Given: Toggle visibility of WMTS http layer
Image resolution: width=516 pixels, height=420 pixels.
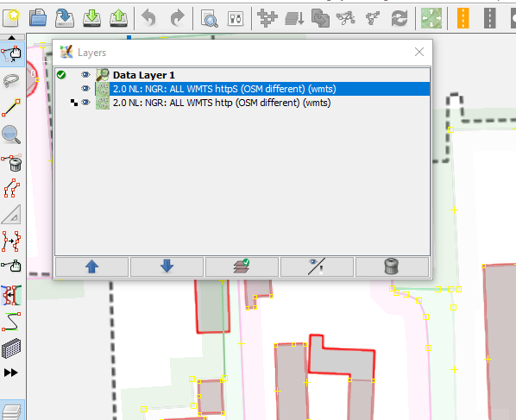Looking at the screenshot, I should tap(85, 103).
